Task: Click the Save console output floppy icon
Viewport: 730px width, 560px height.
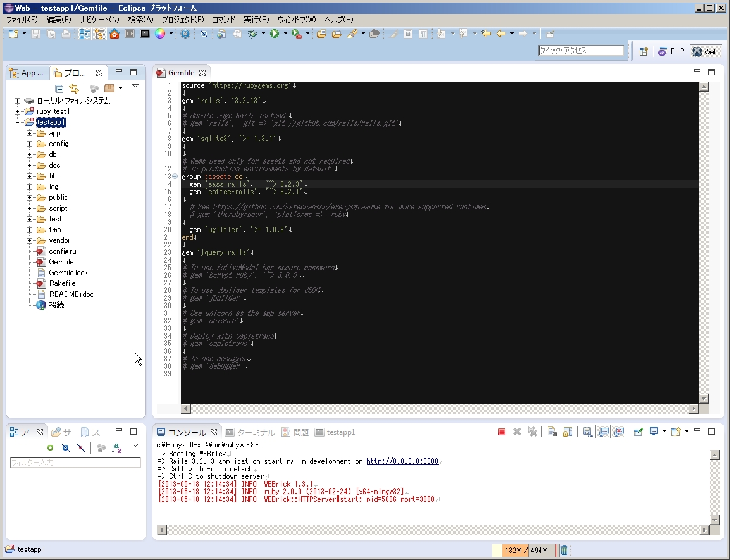Action: click(588, 432)
